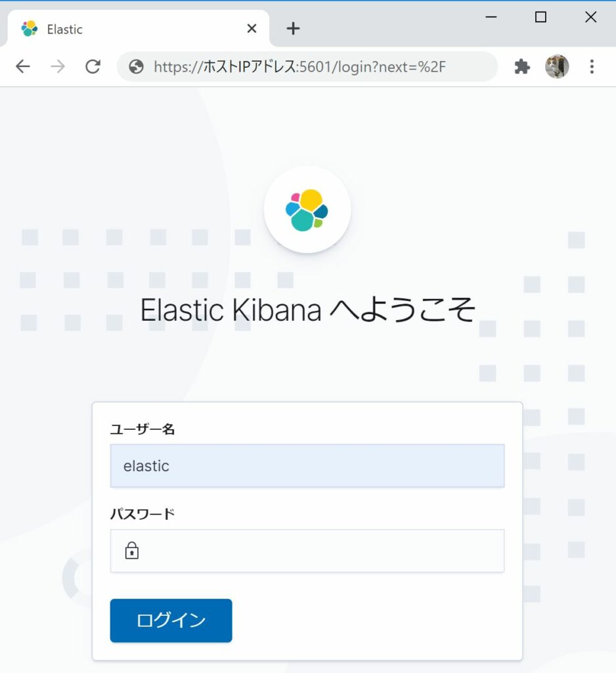616x673 pixels.
Task: Click the back navigation arrow
Action: tap(23, 66)
